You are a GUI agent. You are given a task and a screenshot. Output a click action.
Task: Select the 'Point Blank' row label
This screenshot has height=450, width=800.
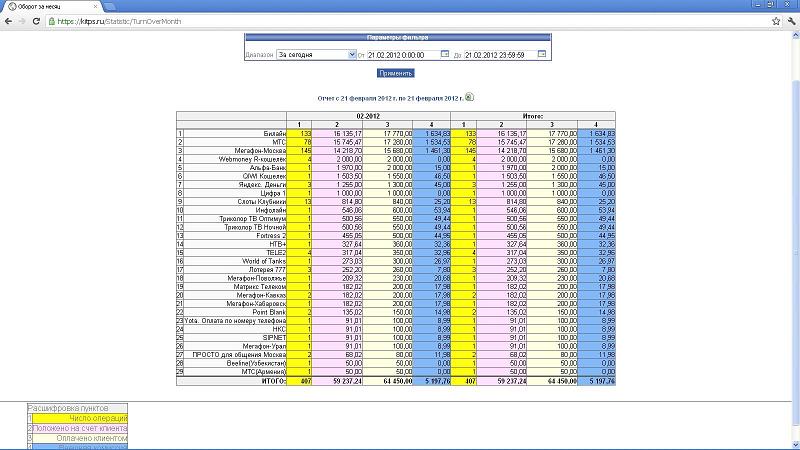click(x=269, y=312)
